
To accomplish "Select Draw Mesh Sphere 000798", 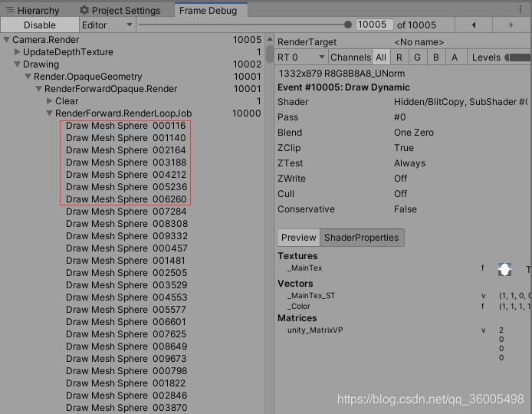I will click(x=126, y=371).
